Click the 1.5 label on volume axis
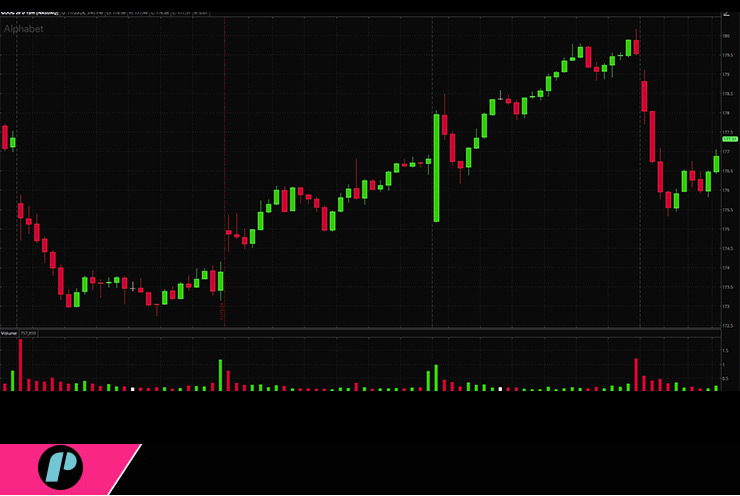This screenshot has height=496, width=740. pos(725,351)
